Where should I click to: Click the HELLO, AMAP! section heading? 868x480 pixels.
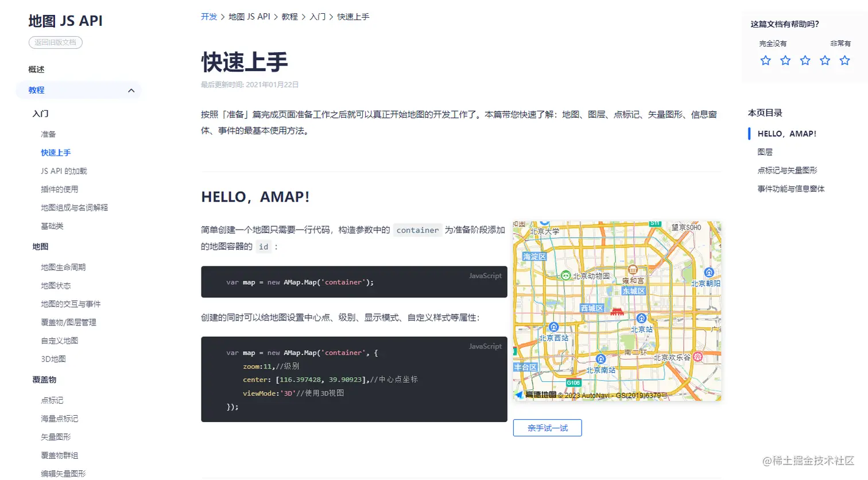click(x=255, y=197)
